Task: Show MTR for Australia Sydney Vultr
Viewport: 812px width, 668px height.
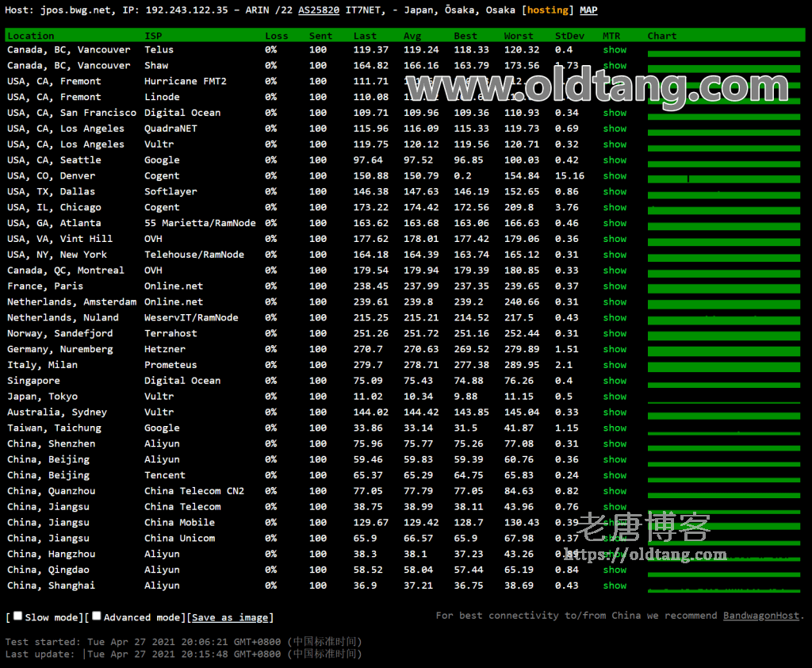Action: pos(615,412)
